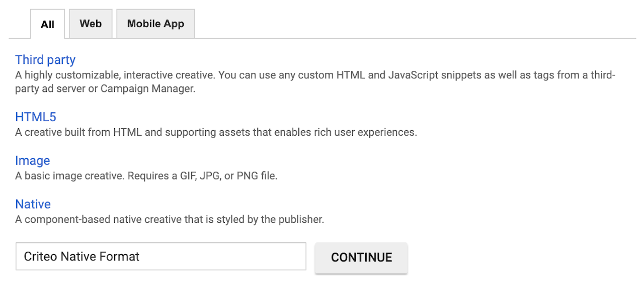The height and width of the screenshot is (285, 644).
Task: Switch to the All tab
Action: point(47,24)
